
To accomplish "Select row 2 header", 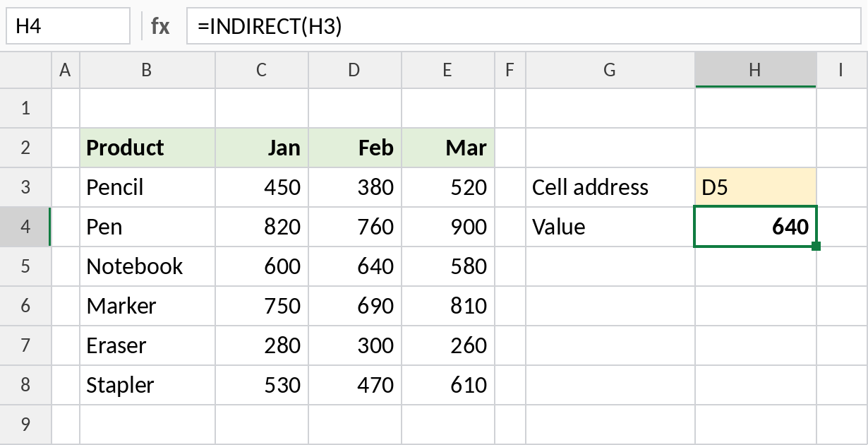I will [26, 148].
